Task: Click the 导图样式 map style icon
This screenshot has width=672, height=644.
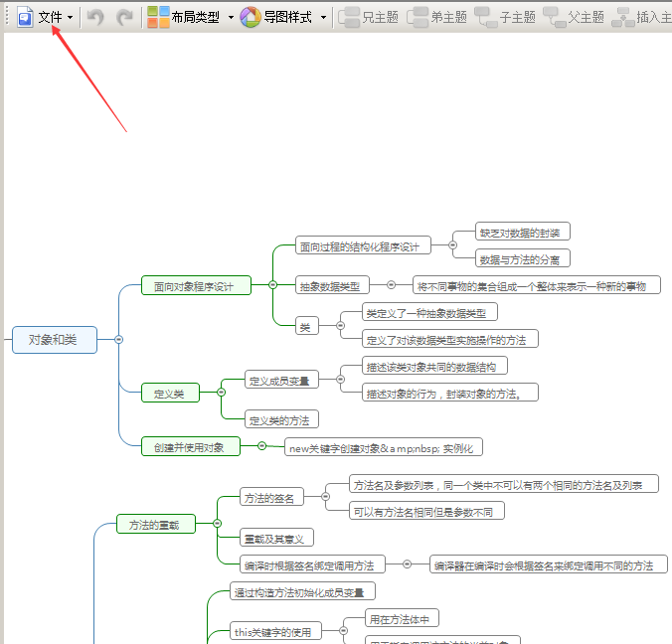Action: [x=251, y=17]
